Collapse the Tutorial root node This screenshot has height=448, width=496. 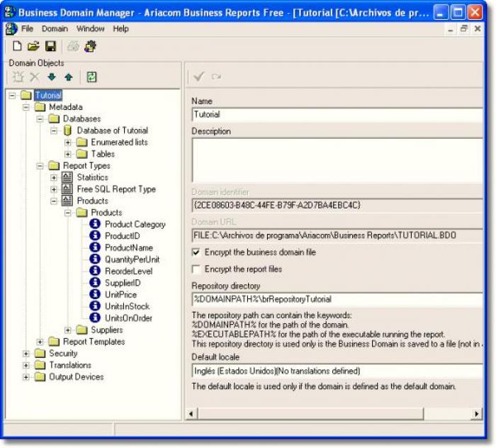click(12, 95)
